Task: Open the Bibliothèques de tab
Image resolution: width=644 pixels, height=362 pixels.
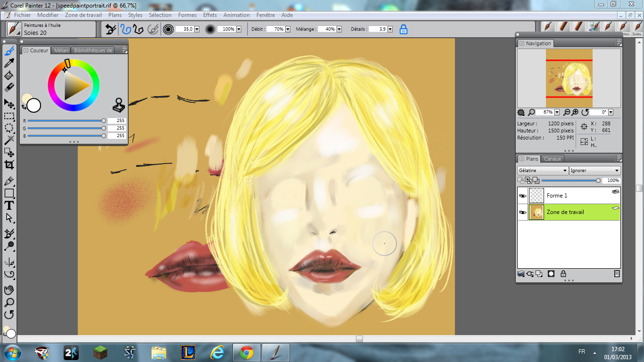Action: pyautogui.click(x=93, y=50)
